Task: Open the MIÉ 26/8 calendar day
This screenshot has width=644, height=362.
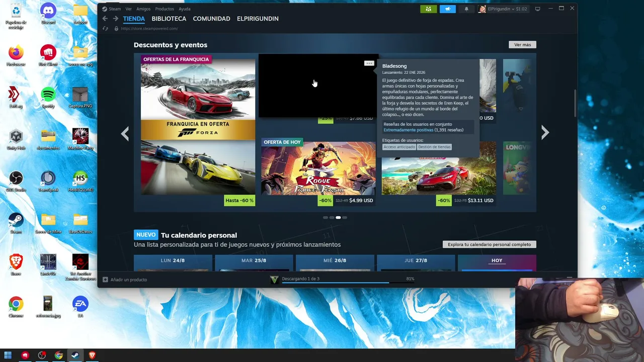Action: pos(335,262)
